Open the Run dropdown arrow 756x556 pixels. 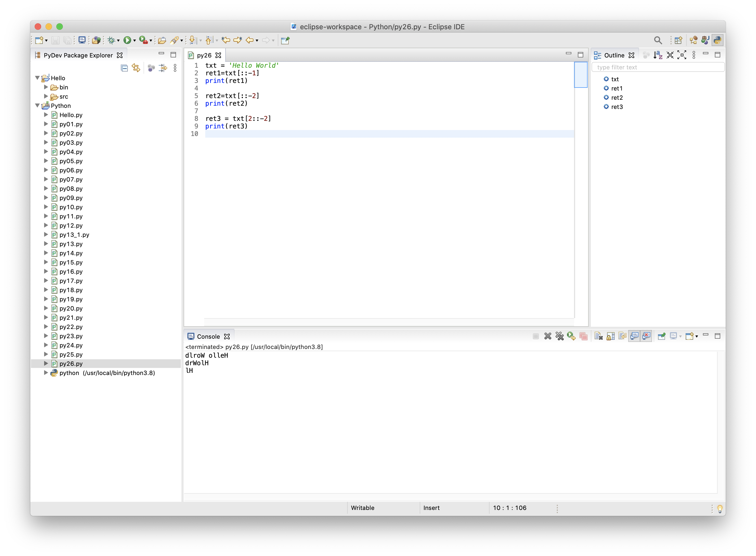click(x=135, y=41)
